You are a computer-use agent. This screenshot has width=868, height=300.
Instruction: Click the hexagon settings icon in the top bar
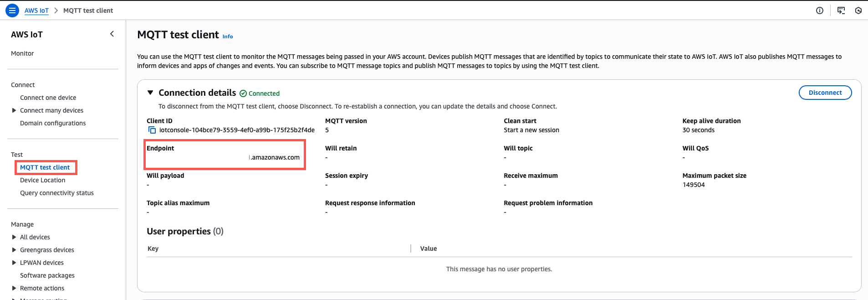tap(858, 10)
